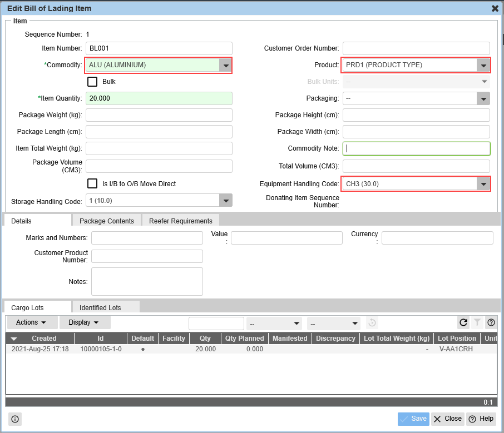This screenshot has width=504, height=433.
Task: Click the sort arrow in the Created column header
Action: coord(14,339)
